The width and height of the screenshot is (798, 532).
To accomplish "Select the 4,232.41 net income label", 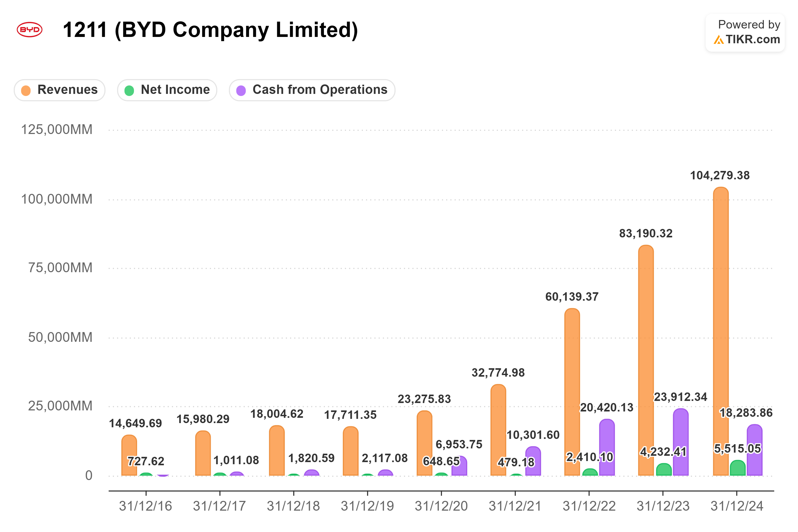I will click(663, 452).
